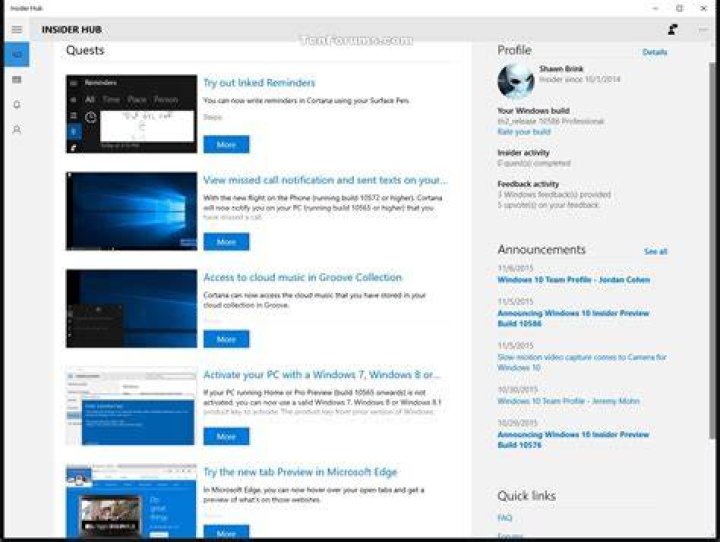Open the second sidebar icon below Home
Screen dimensions: 720x542
[17, 79]
